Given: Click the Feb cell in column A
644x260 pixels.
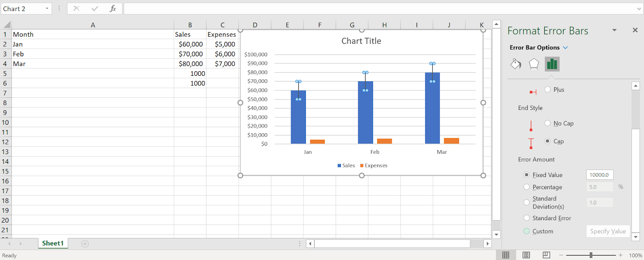Looking at the screenshot, I should 93,54.
